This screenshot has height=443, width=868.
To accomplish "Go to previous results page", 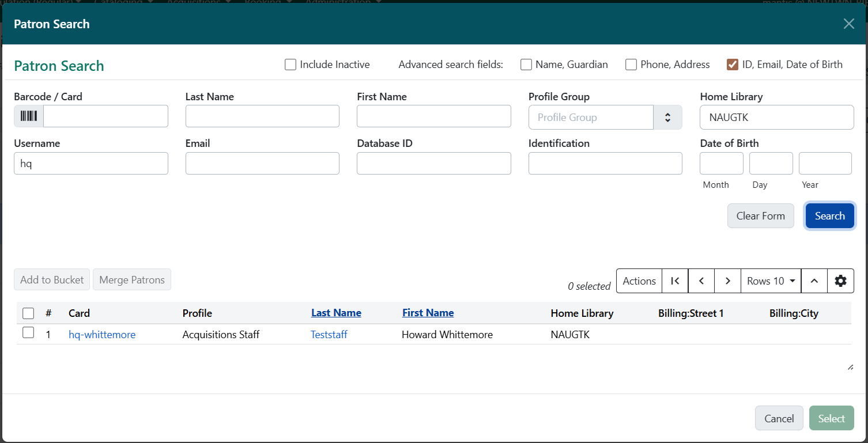I will pyautogui.click(x=701, y=281).
